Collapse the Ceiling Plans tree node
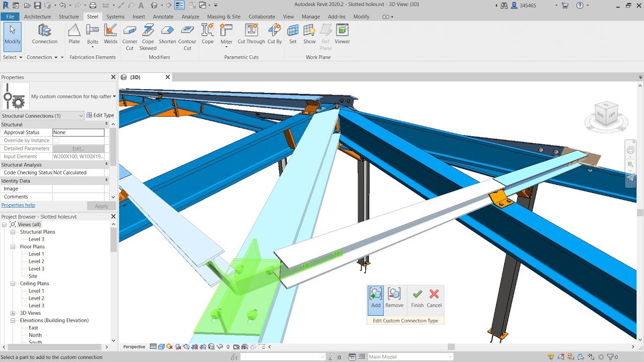644x362 pixels. (x=13, y=284)
